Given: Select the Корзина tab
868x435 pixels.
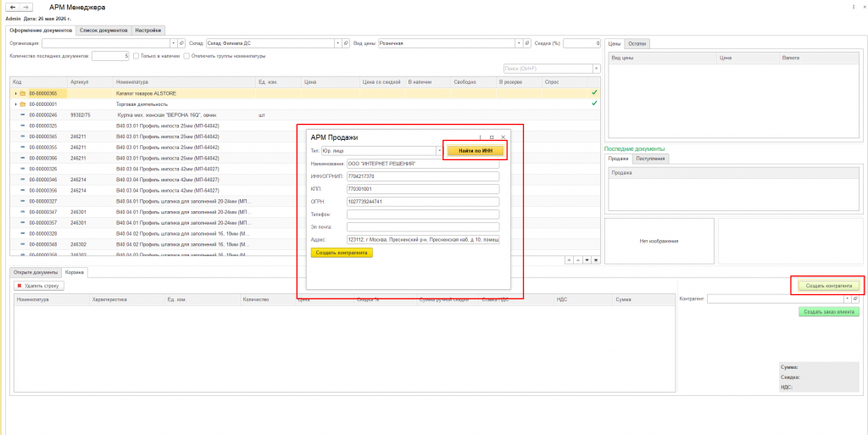Looking at the screenshot, I should tap(75, 272).
